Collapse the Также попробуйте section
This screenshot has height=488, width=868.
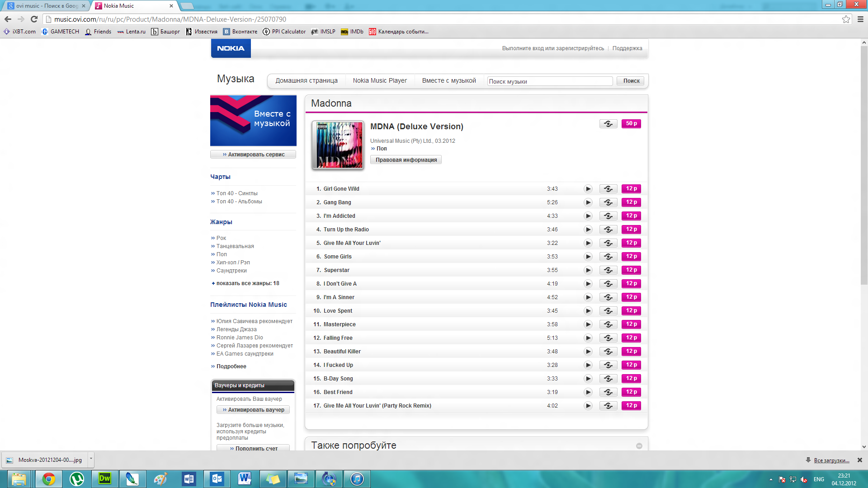639,446
